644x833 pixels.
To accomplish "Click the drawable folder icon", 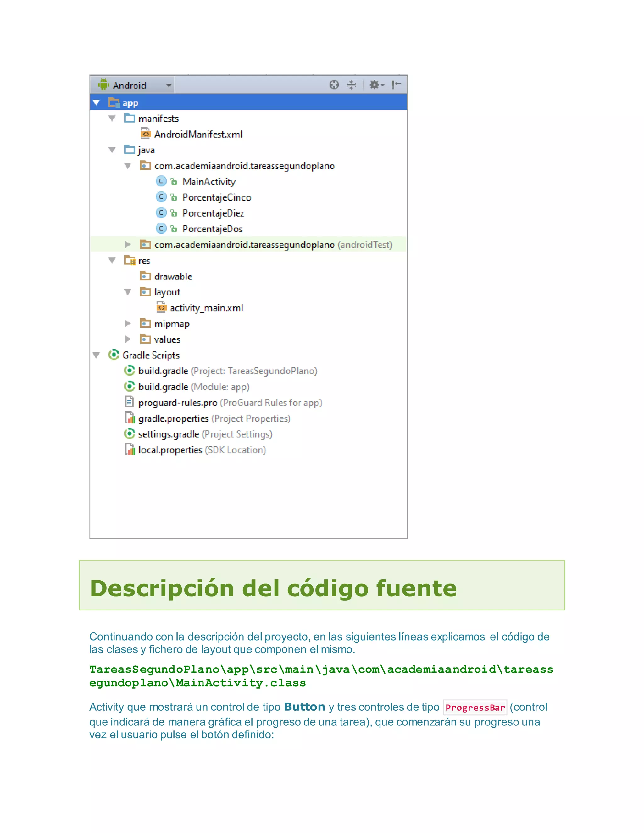I will point(145,276).
